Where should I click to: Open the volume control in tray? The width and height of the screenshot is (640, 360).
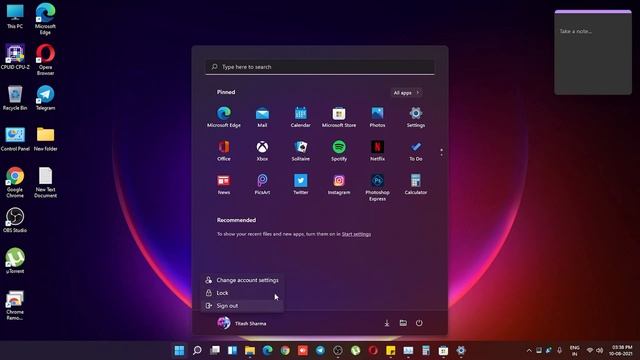599,351
